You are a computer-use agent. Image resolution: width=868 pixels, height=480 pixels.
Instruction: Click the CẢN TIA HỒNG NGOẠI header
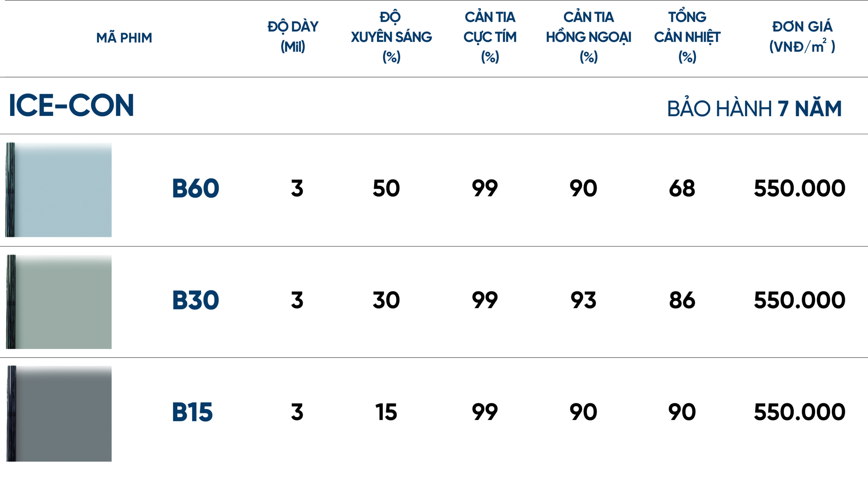[x=589, y=37]
